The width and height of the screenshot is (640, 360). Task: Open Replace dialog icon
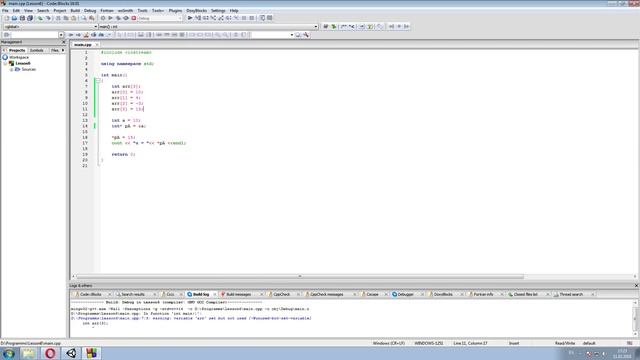(x=91, y=18)
